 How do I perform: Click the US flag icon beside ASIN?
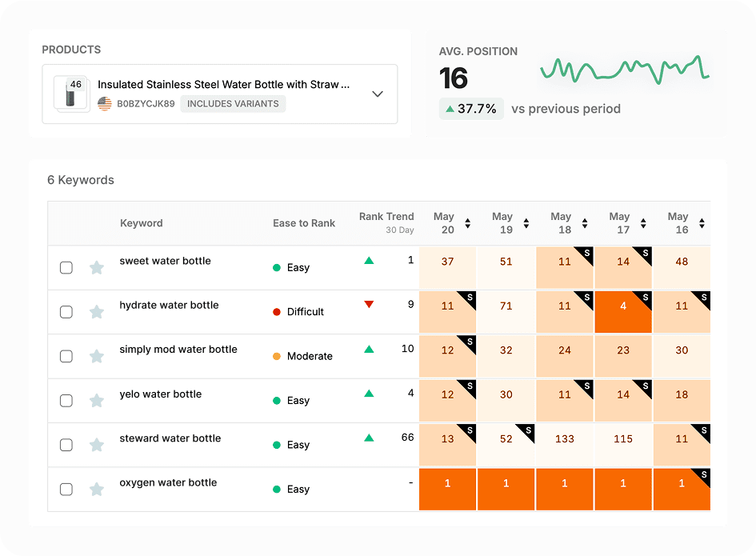(105, 103)
